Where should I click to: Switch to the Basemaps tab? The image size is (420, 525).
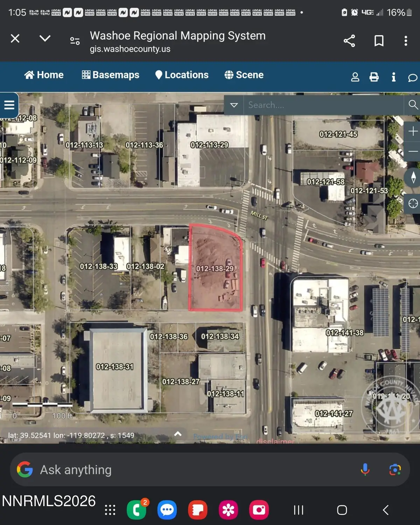point(110,75)
